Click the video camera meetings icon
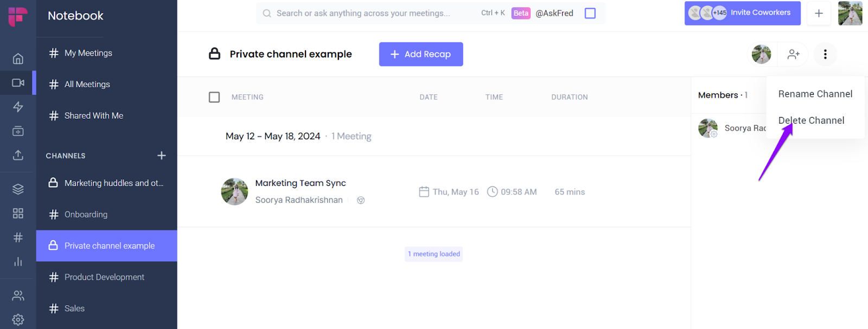 [18, 83]
